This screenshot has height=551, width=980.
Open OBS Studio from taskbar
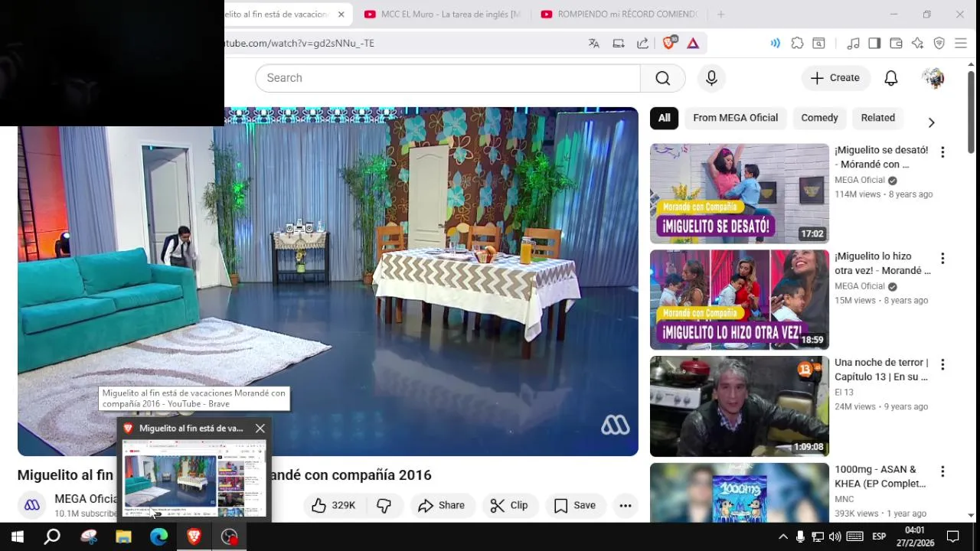[230, 536]
